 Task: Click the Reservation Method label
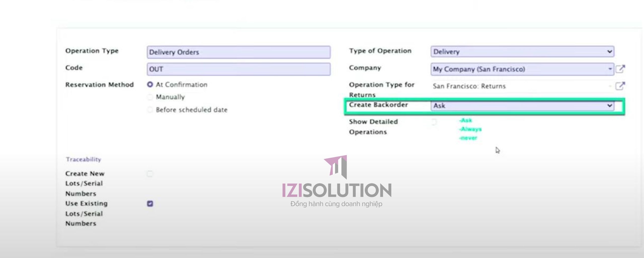point(99,85)
